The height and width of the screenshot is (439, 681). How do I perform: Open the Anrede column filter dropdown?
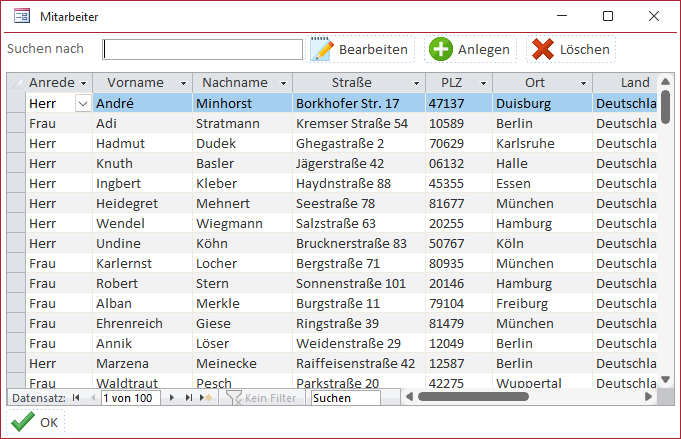(84, 83)
